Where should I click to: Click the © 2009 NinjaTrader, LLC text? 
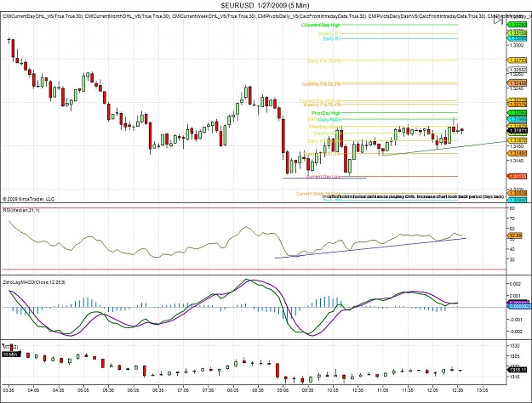[28, 199]
